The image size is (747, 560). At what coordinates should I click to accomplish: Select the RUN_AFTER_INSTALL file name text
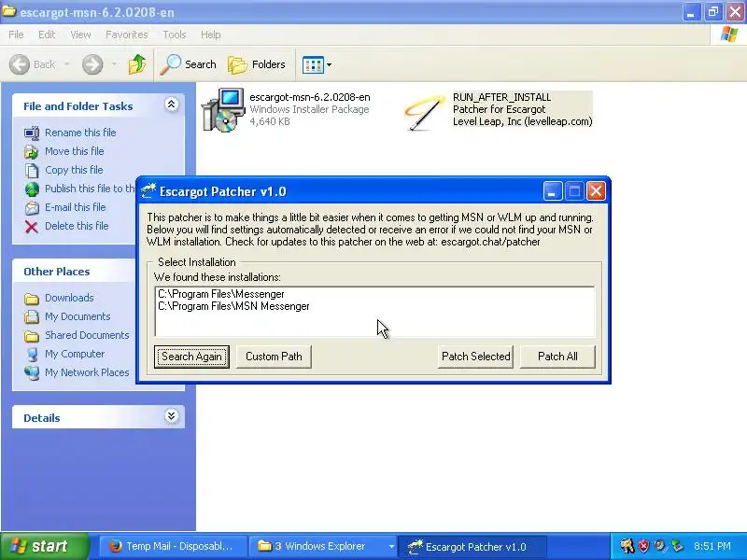[501, 97]
